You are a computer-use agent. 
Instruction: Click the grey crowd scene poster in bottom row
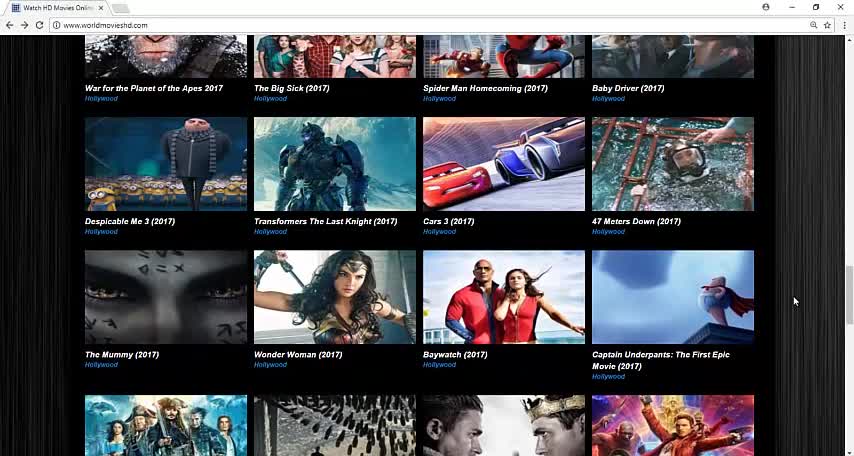click(334, 425)
